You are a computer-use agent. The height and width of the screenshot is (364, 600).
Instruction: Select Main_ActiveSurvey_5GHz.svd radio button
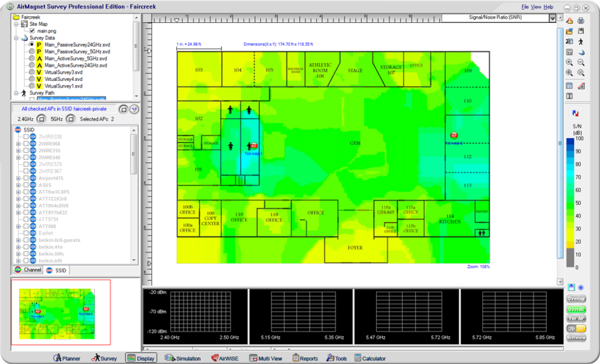[32, 59]
